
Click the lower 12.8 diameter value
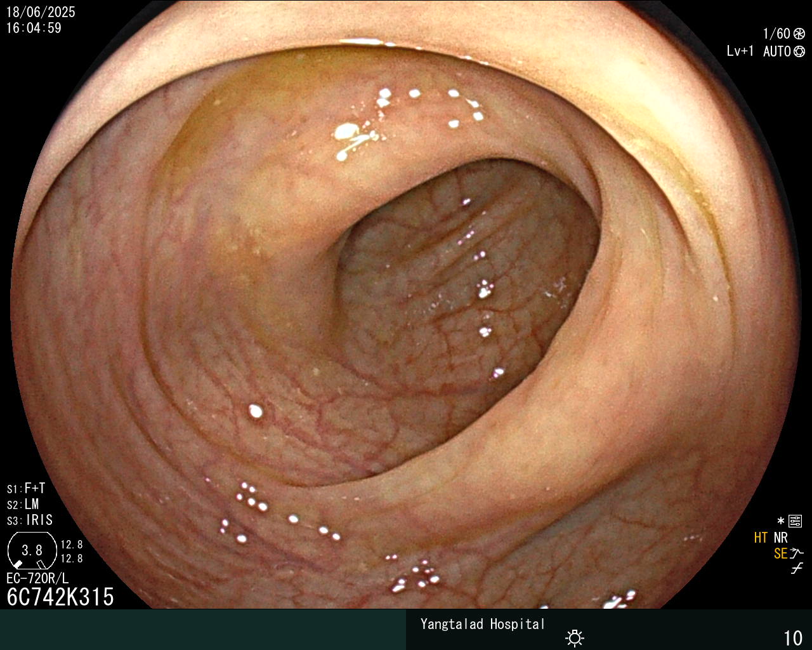click(72, 559)
